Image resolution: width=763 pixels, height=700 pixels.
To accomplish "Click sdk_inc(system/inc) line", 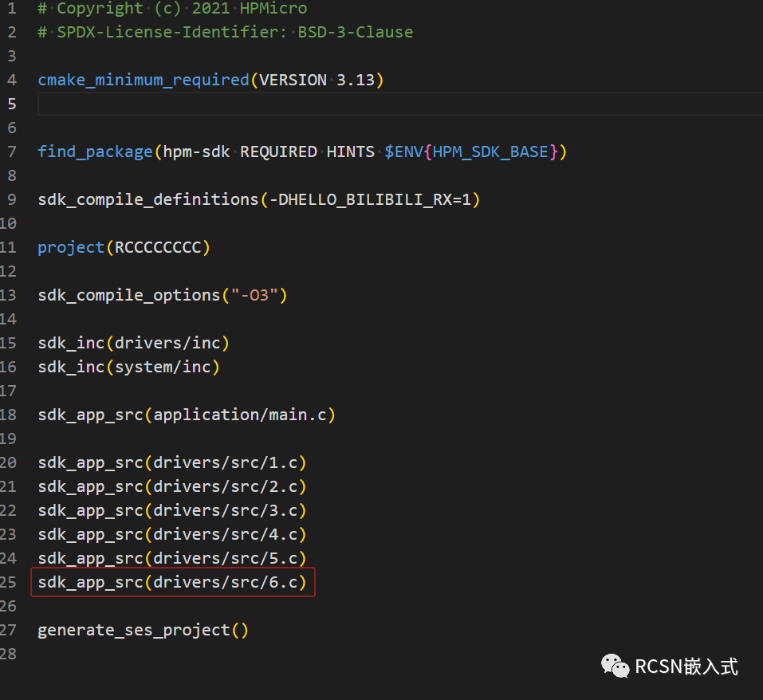I will (128, 367).
